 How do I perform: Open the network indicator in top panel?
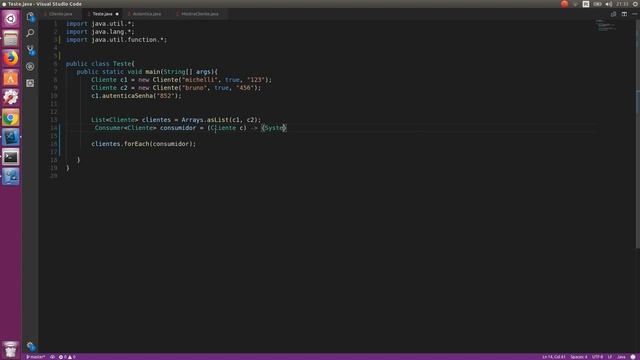(576, 4)
